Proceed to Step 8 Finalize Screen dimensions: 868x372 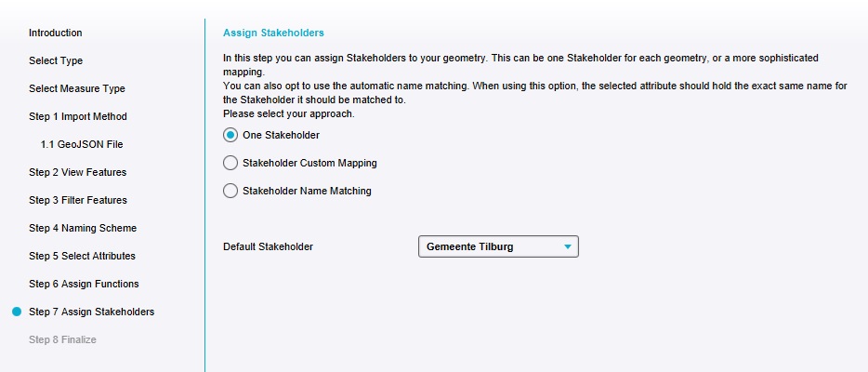pos(62,339)
